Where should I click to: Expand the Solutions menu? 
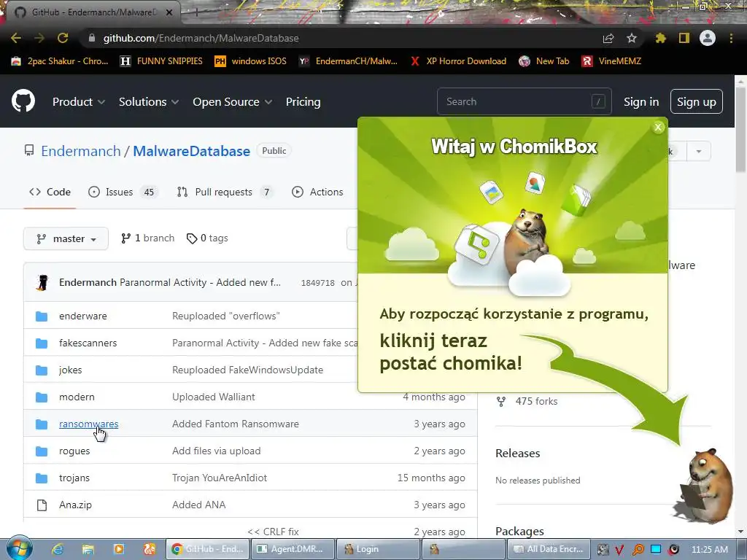tap(149, 101)
